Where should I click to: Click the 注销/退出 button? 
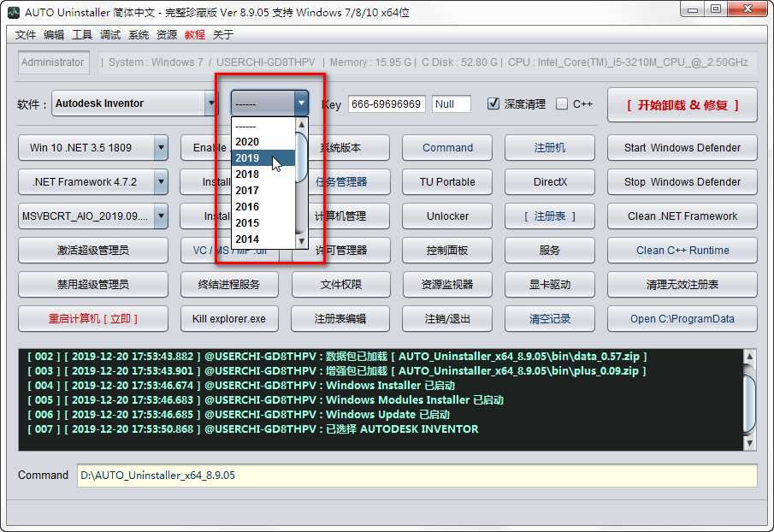[x=447, y=319]
